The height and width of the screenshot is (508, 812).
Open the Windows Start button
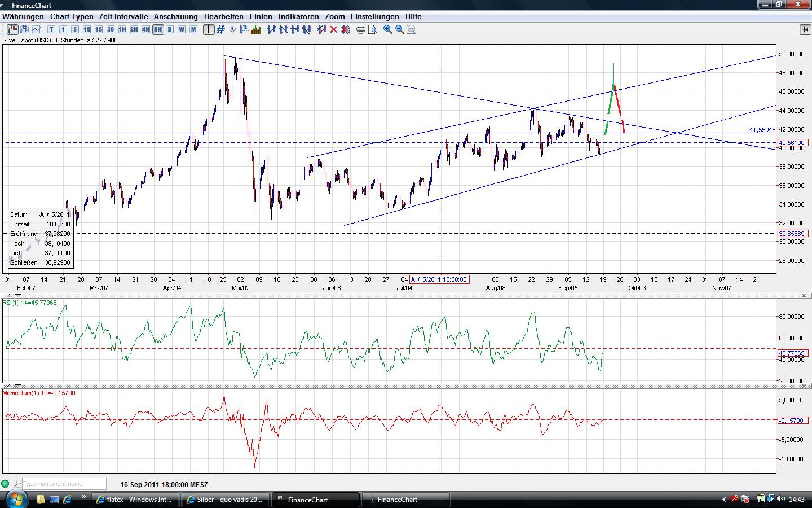point(15,499)
